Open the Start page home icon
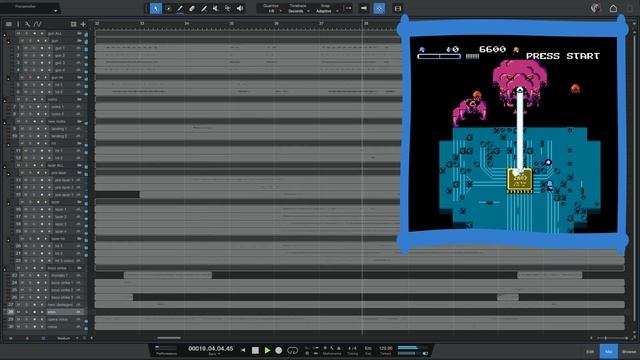Screen dimensions: 640x360 point(613,8)
